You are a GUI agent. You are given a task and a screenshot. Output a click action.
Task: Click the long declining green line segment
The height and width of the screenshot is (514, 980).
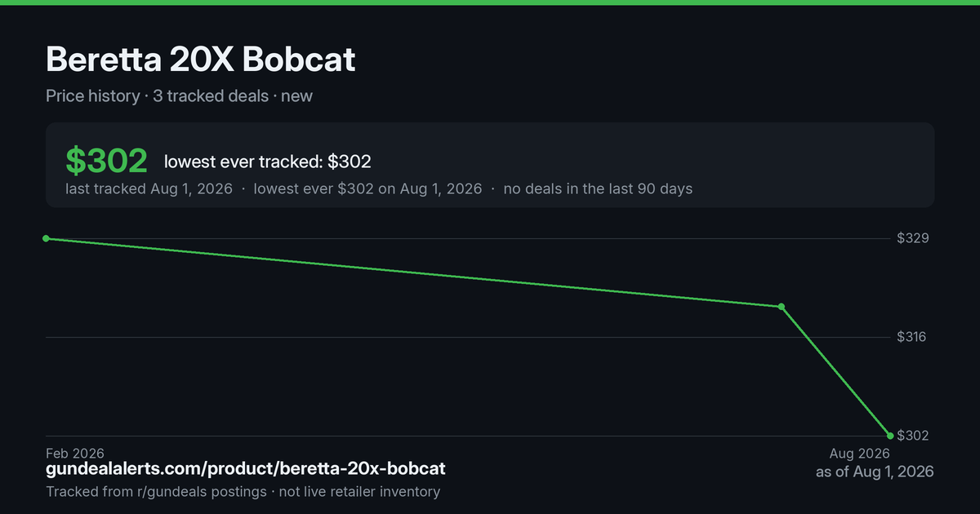[x=413, y=273]
